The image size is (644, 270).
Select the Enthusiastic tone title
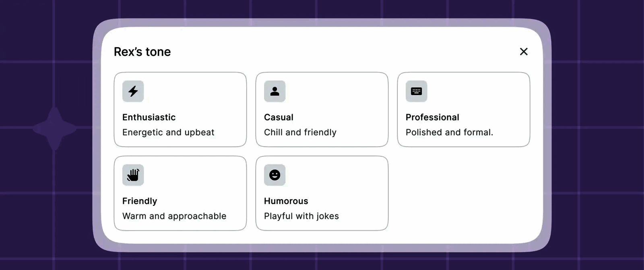click(x=149, y=117)
